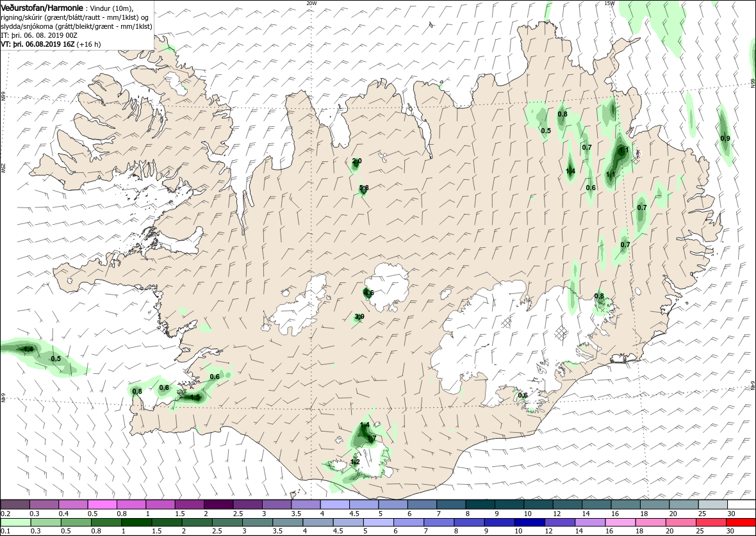Click the 1.5 value on the southwest peninsula
Image resolution: width=756 pixels, height=536 pixels.
(x=195, y=398)
